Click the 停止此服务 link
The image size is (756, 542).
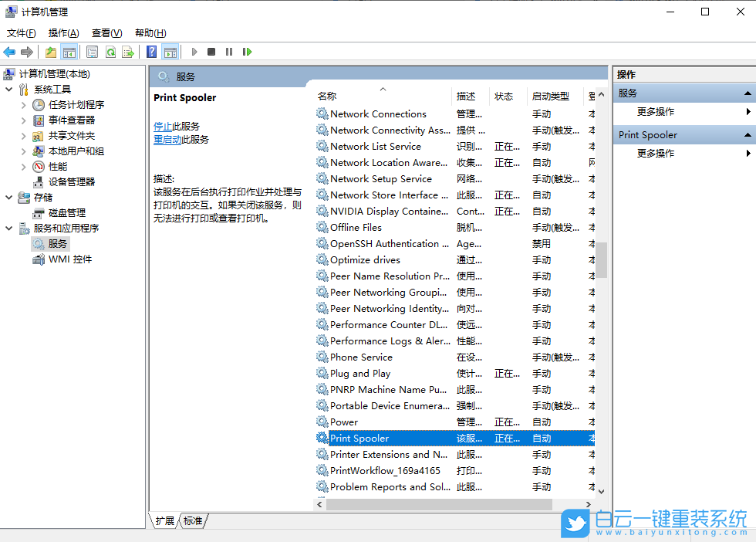(x=176, y=126)
